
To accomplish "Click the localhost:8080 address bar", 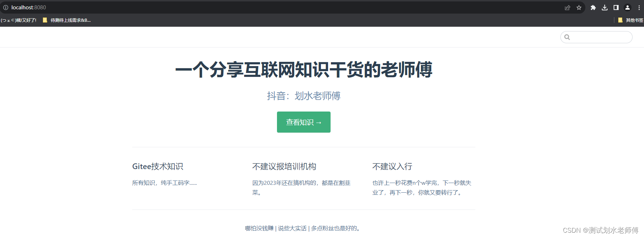I will [x=286, y=8].
